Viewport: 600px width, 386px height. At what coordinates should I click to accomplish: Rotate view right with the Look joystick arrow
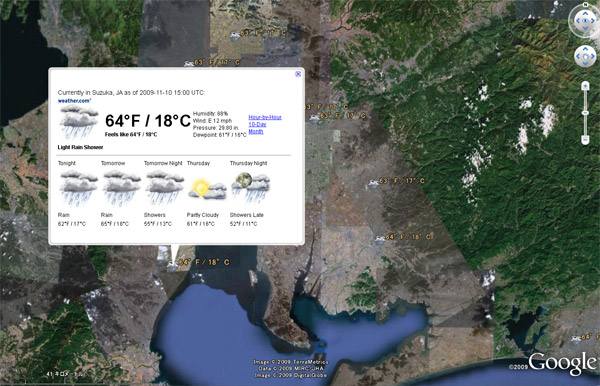(x=593, y=21)
